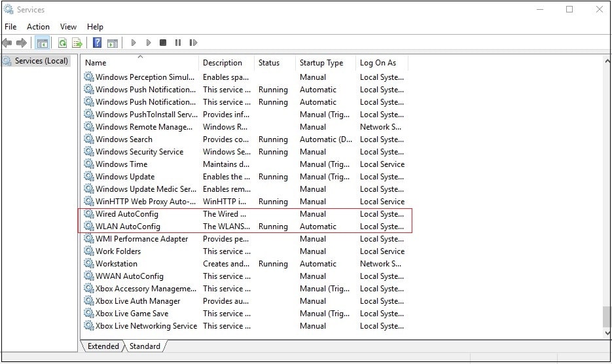Select the Windows Update Medic Ser... row
Viewport: 612px width, 364px height.
244,189
